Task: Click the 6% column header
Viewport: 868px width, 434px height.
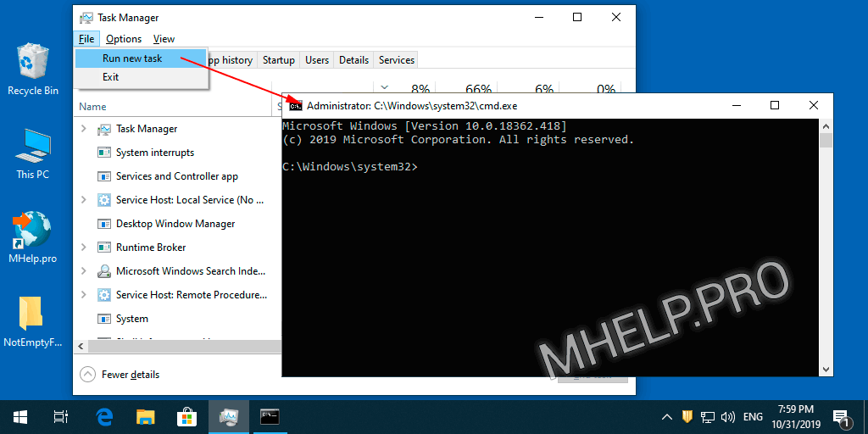Action: click(544, 88)
